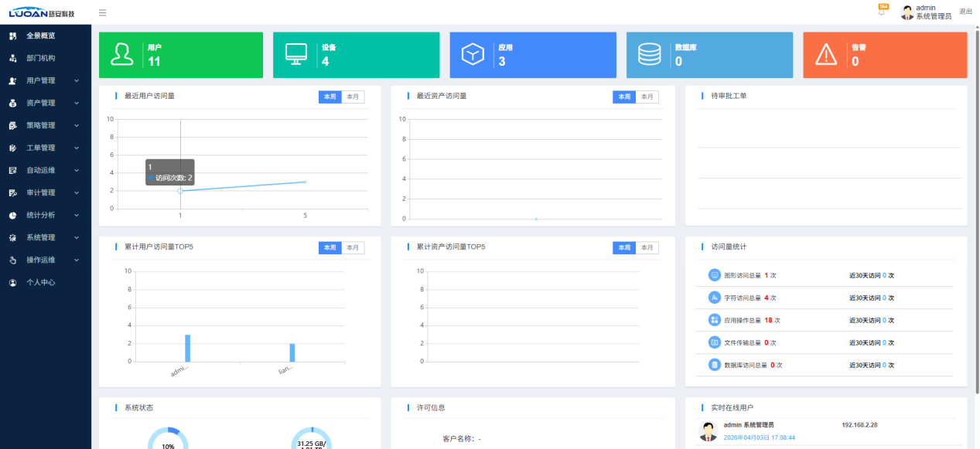This screenshot has width=980, height=449.
Task: Click the 策略管理 sidebar icon
Action: tap(12, 125)
